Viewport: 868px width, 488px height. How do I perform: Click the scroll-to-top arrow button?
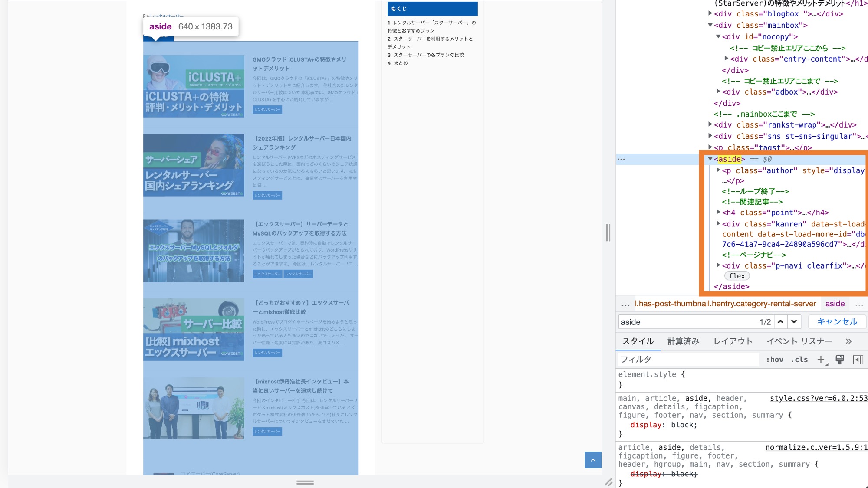[593, 460]
